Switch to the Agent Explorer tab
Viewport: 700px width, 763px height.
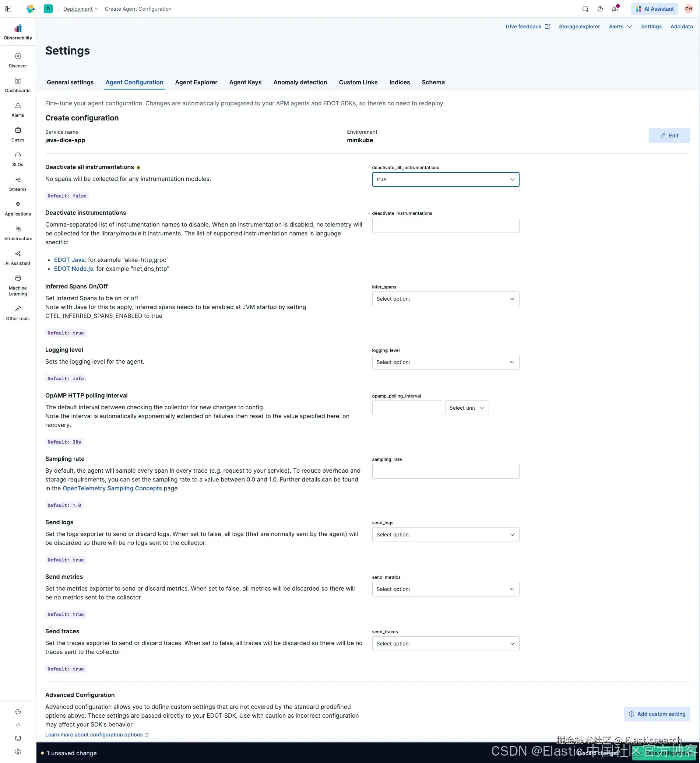196,82
